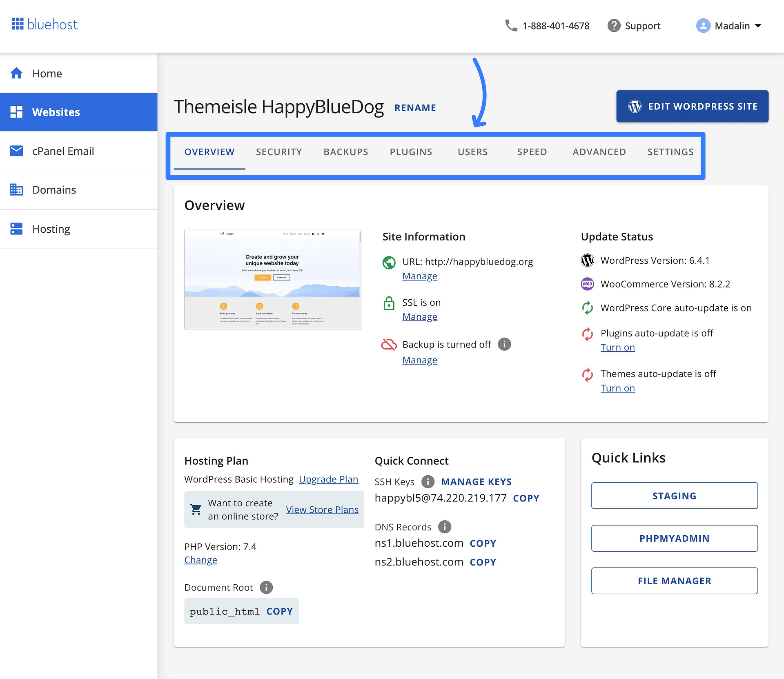The height and width of the screenshot is (679, 784).
Task: Click the DNS Records info icon
Action: coord(445,527)
